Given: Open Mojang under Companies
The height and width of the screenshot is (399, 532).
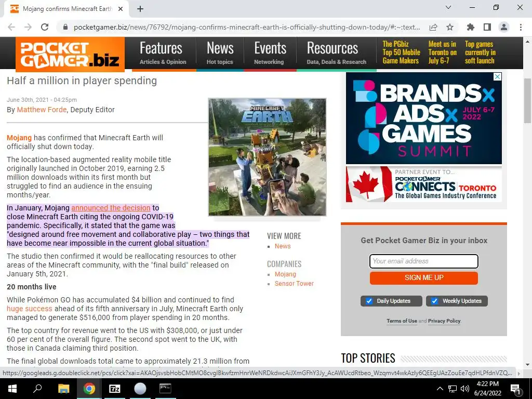Looking at the screenshot, I should 285,274.
